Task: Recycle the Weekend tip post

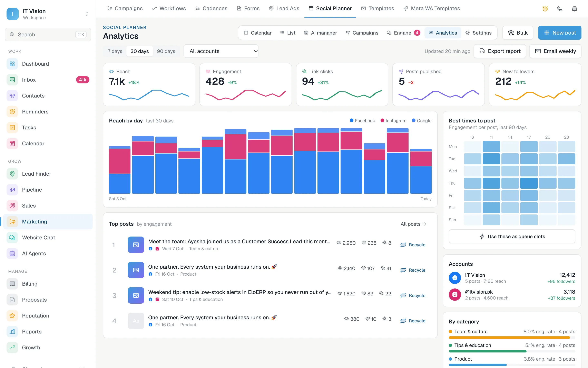Action: pos(413,295)
